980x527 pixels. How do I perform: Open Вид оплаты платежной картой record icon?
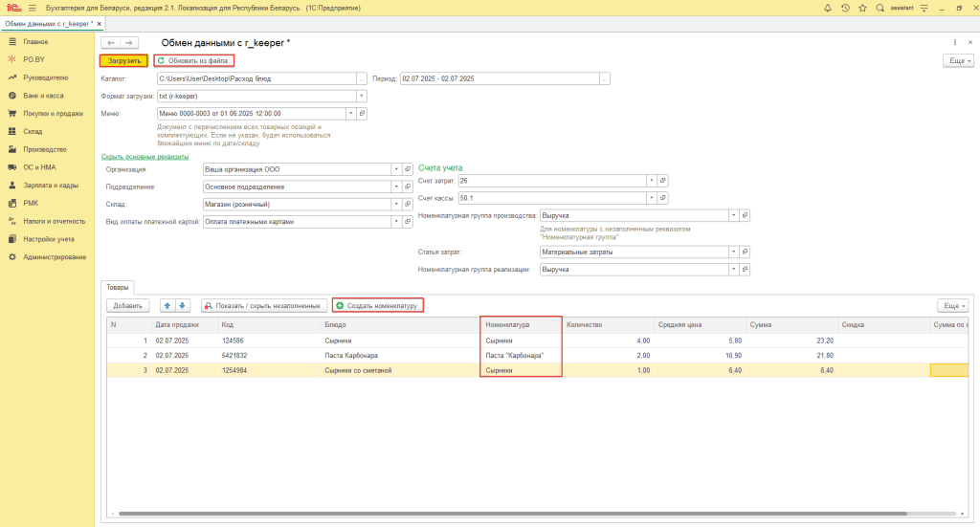(x=408, y=222)
